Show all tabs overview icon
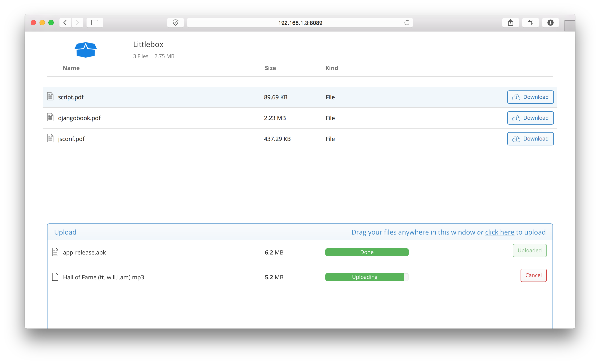 coord(530,23)
